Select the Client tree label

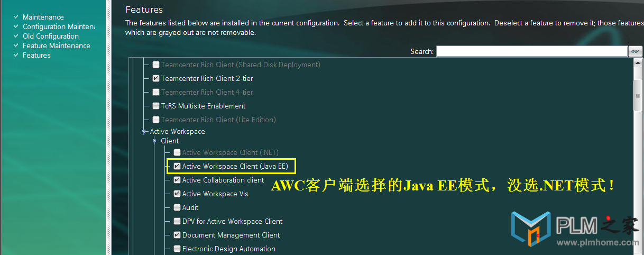click(170, 141)
